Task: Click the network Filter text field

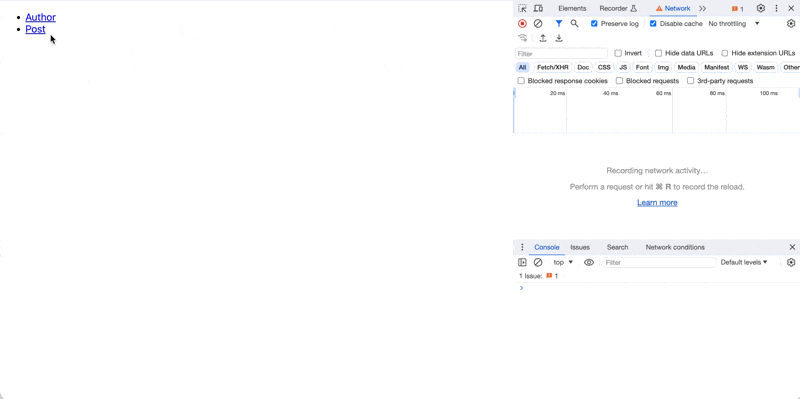Action: 561,54
